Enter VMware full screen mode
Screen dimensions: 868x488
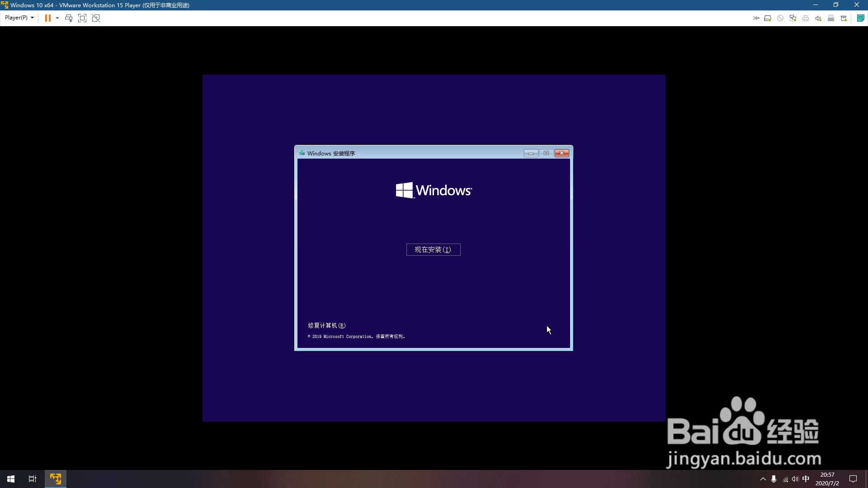click(82, 18)
